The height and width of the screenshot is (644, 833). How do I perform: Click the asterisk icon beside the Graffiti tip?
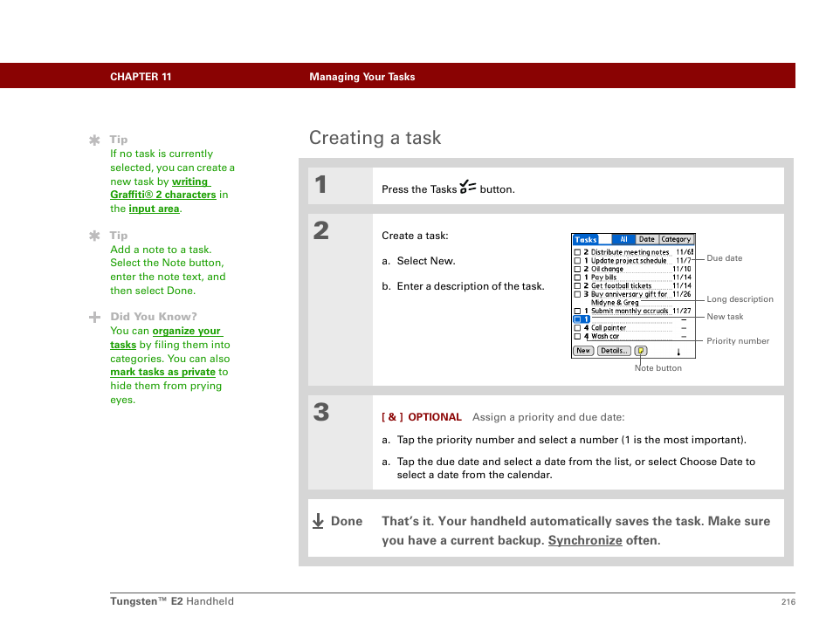(94, 140)
